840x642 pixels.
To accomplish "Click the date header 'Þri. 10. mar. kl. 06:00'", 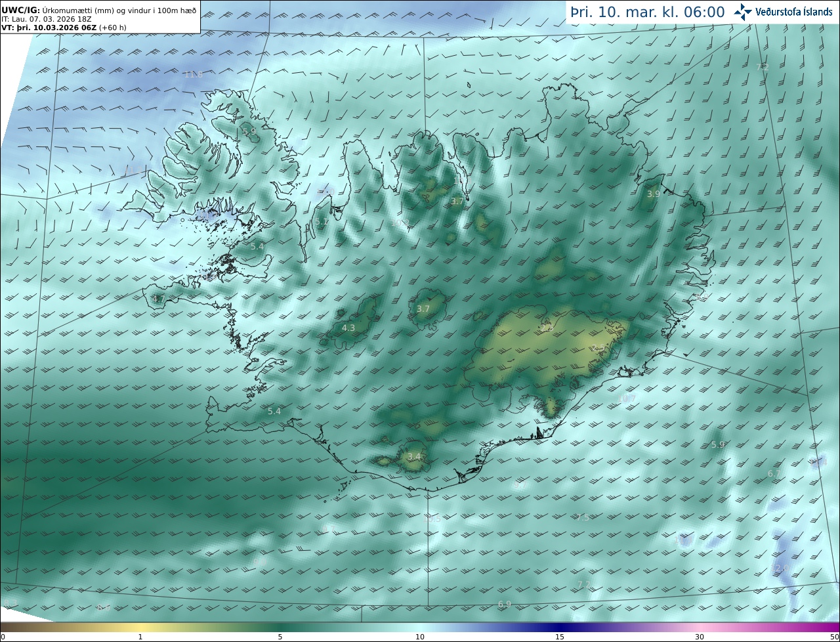I will click(647, 12).
